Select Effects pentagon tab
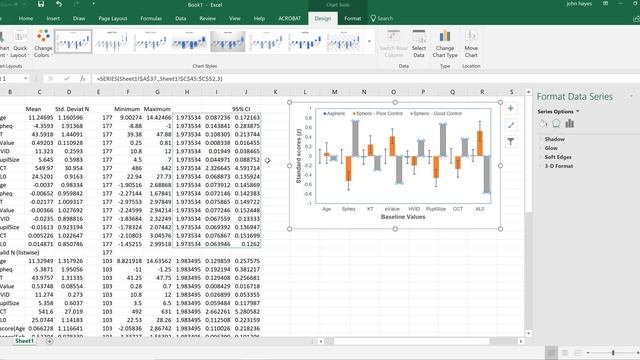Image resolution: width=640 pixels, height=360 pixels. click(556, 123)
